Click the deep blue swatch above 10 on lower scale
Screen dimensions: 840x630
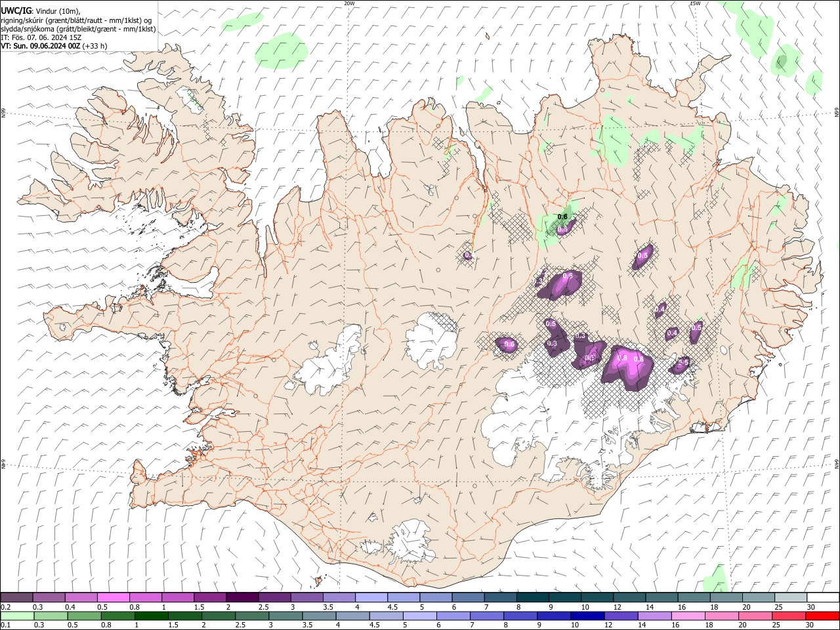(587, 616)
